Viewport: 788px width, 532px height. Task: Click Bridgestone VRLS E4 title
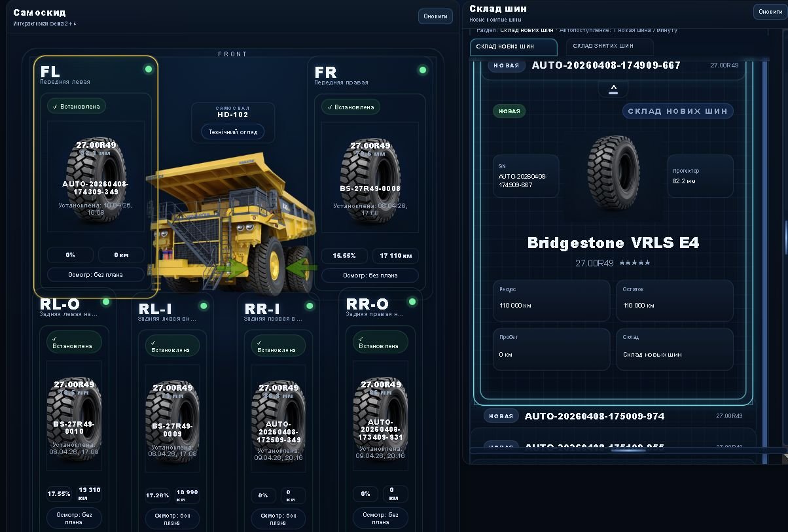tap(613, 243)
